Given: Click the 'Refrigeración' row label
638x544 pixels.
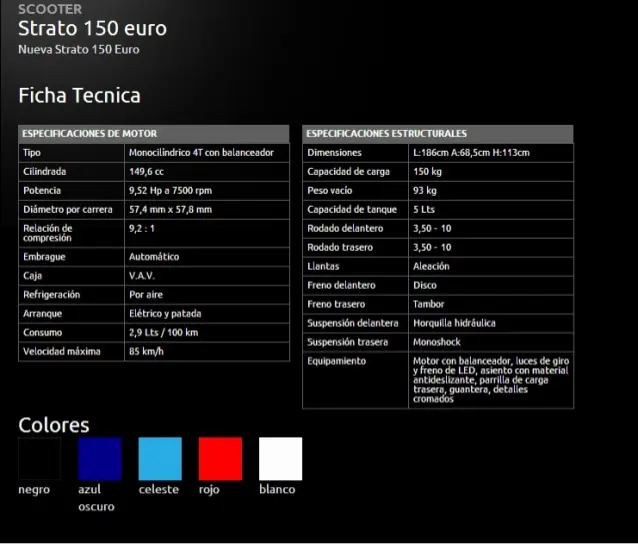Looking at the screenshot, I should coord(52,295).
